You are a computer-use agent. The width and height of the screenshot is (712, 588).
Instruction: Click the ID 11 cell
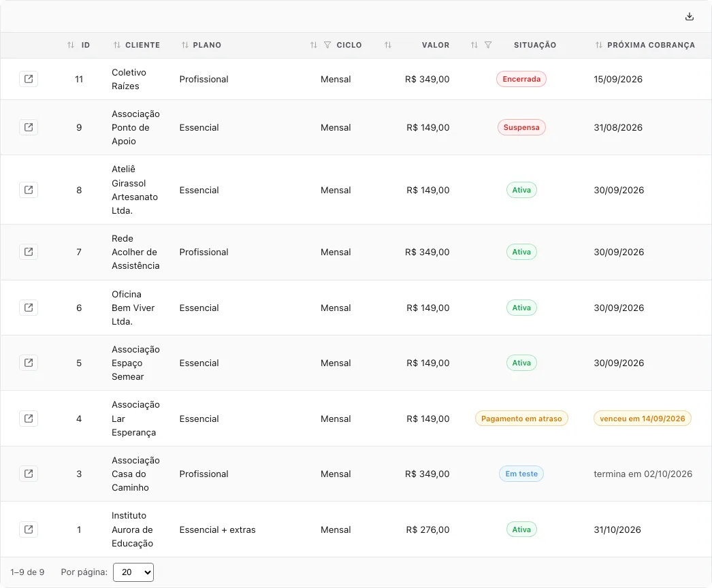79,79
